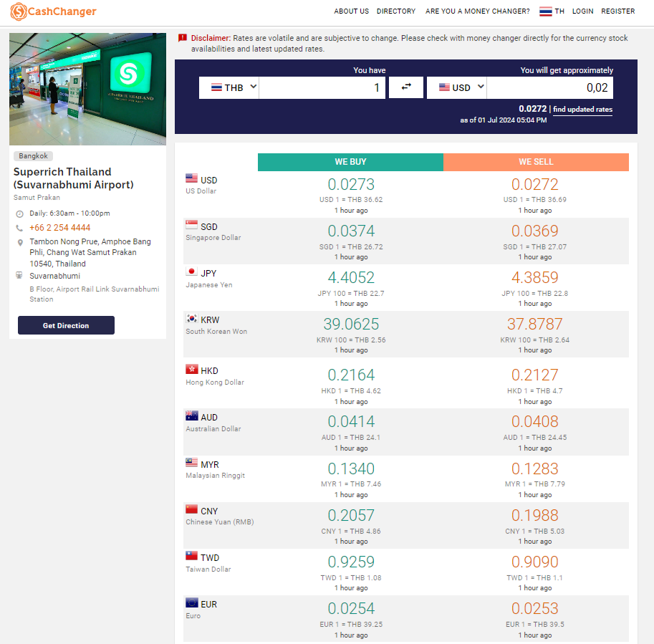Swap currencies with the exchange arrows button
654x644 pixels.
pos(406,87)
